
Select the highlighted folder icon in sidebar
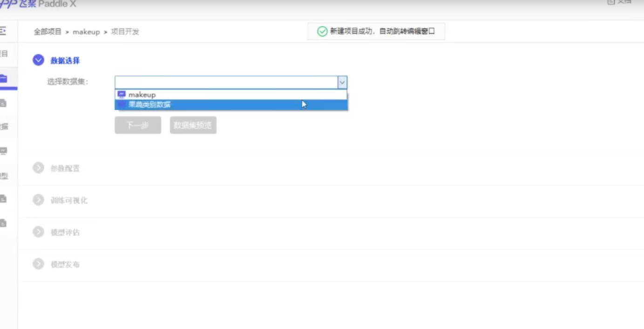tap(4, 79)
